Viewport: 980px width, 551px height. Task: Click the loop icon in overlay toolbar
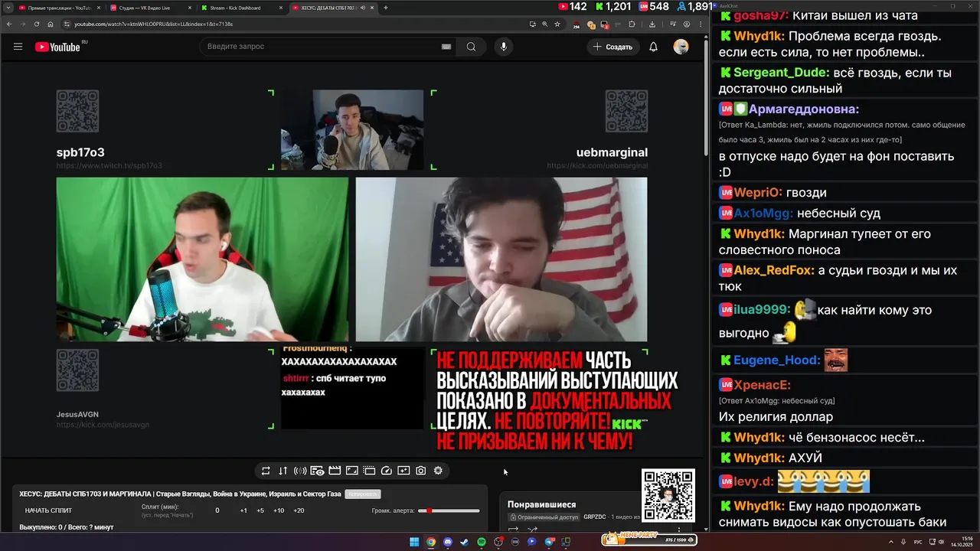[266, 471]
